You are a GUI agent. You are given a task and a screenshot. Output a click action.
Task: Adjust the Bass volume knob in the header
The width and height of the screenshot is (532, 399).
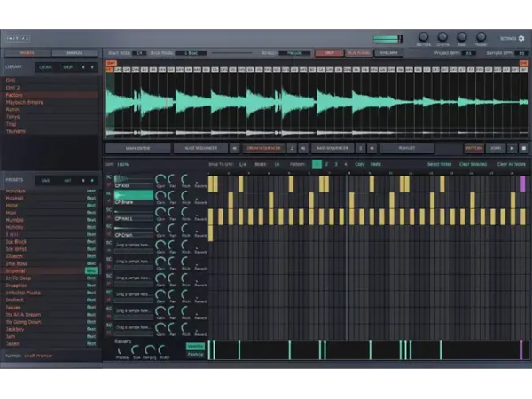tap(461, 37)
